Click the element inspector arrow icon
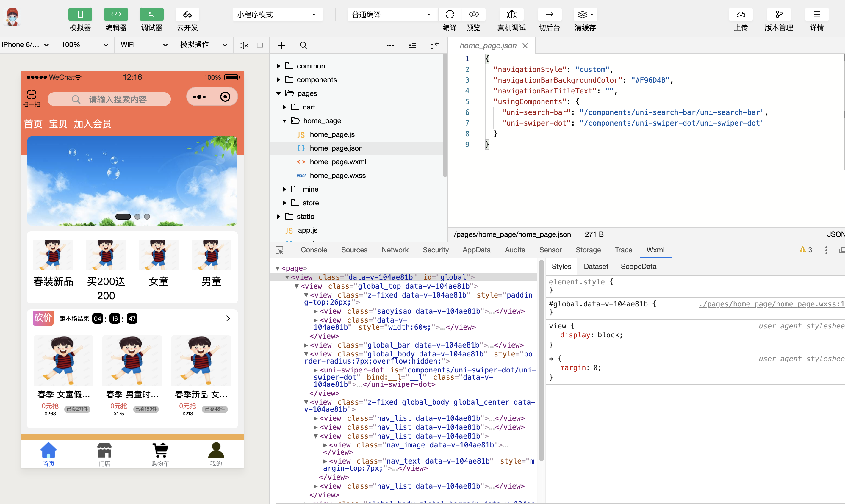The width and height of the screenshot is (845, 504). [x=279, y=250]
